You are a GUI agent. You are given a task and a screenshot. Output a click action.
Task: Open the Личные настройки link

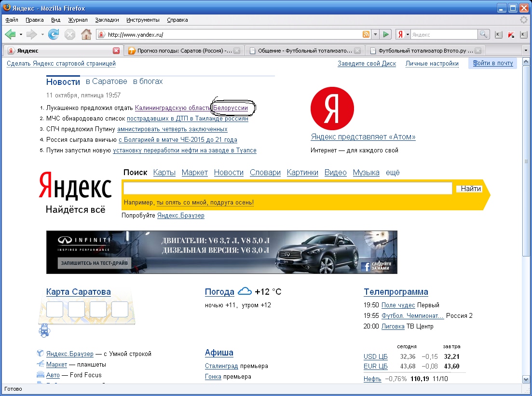432,64
